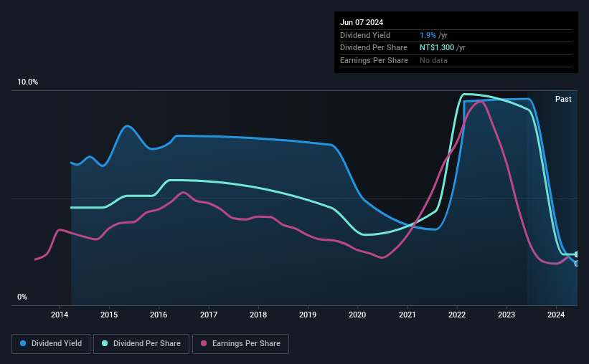Click the Jun 07 2024 tooltip date
The width and height of the screenshot is (589, 364).
(362, 22)
